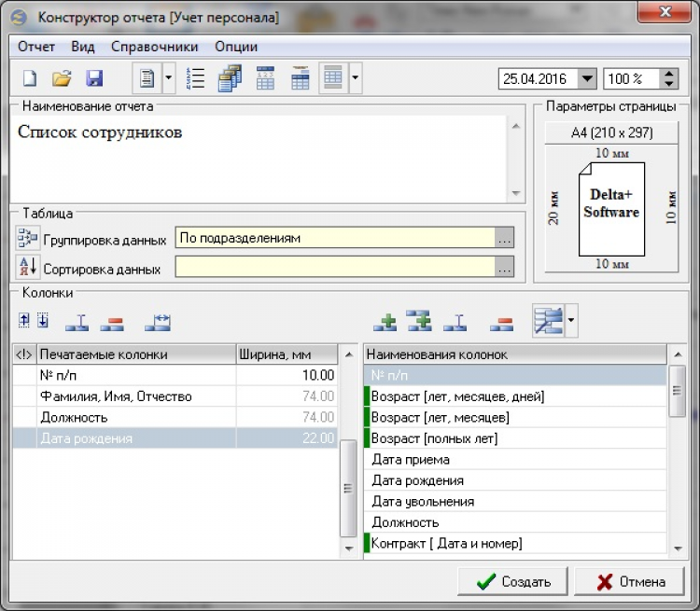Click the Отмена button
This screenshot has height=611, width=700.
630,581
